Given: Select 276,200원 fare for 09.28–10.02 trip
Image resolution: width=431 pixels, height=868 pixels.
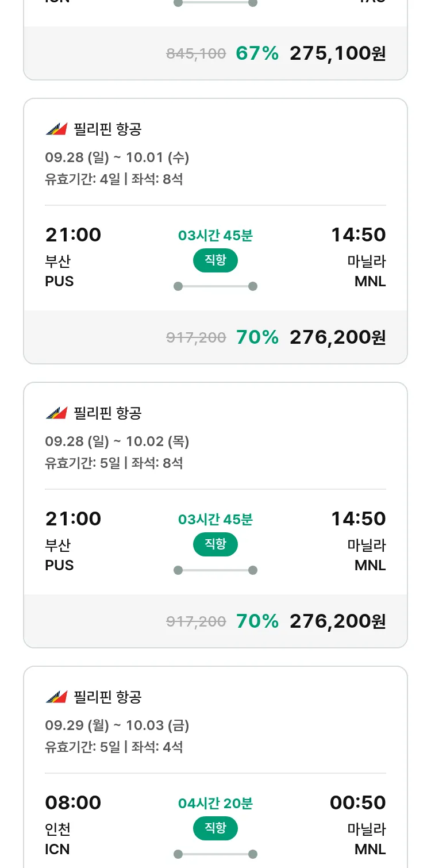Looking at the screenshot, I should click(337, 621).
